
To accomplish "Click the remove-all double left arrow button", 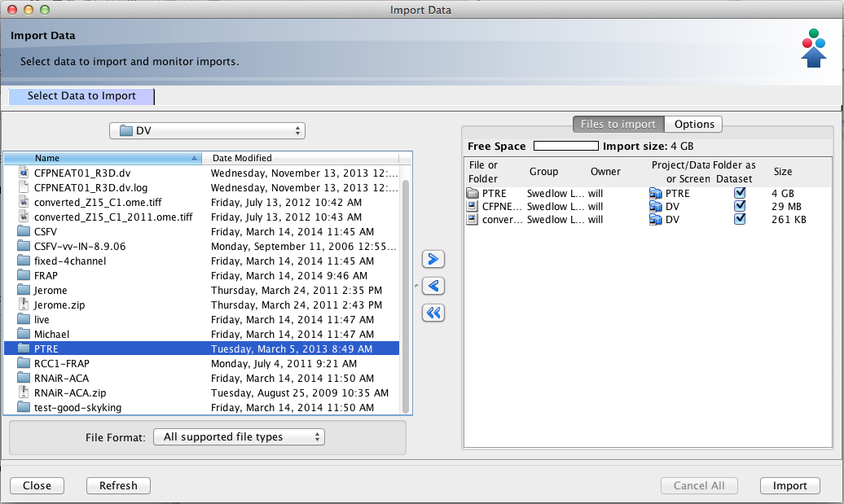I will click(433, 313).
